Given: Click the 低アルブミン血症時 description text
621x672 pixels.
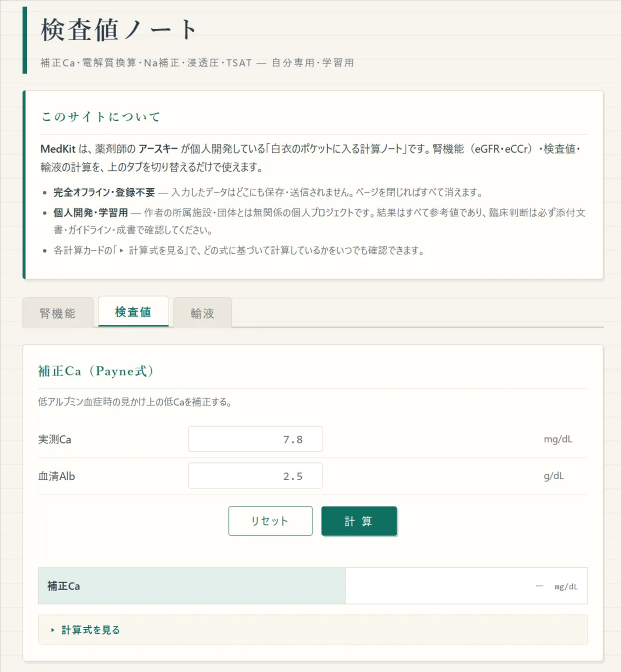Looking at the screenshot, I should click(x=135, y=402).
